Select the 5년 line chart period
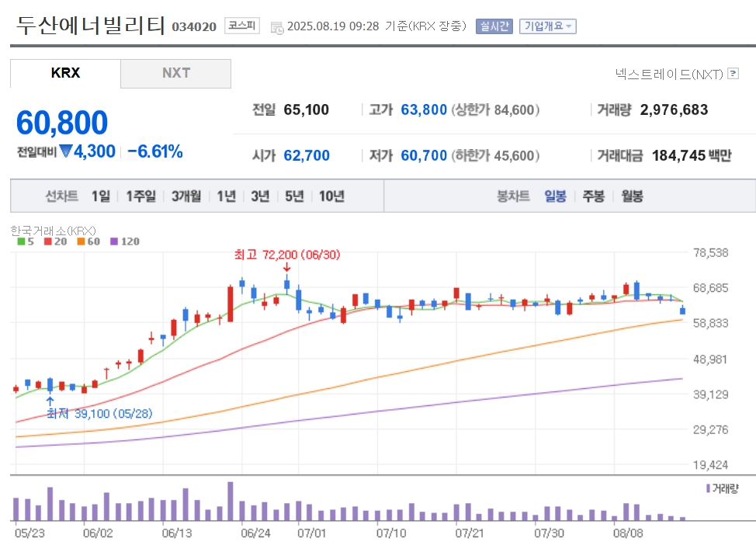 pos(294,196)
